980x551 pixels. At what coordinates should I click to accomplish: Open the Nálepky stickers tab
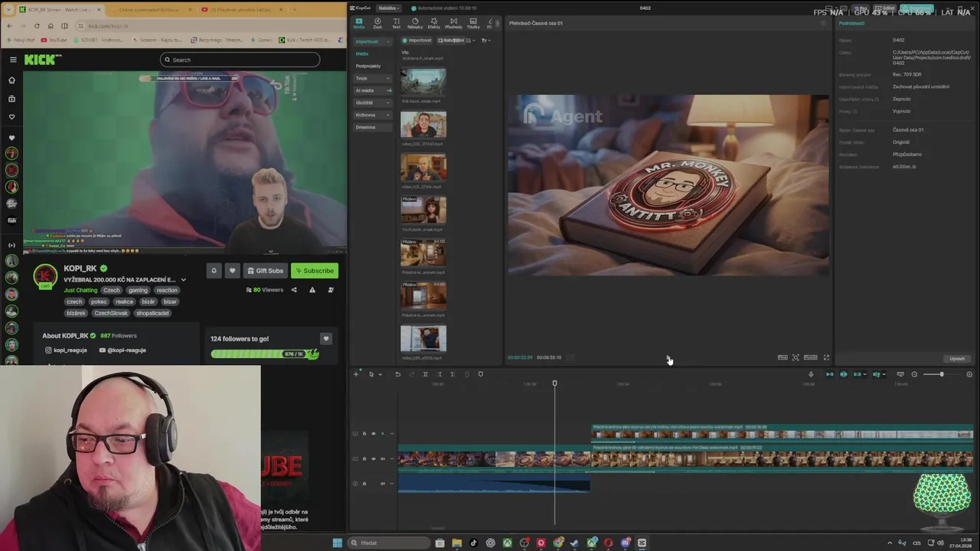[x=415, y=23]
